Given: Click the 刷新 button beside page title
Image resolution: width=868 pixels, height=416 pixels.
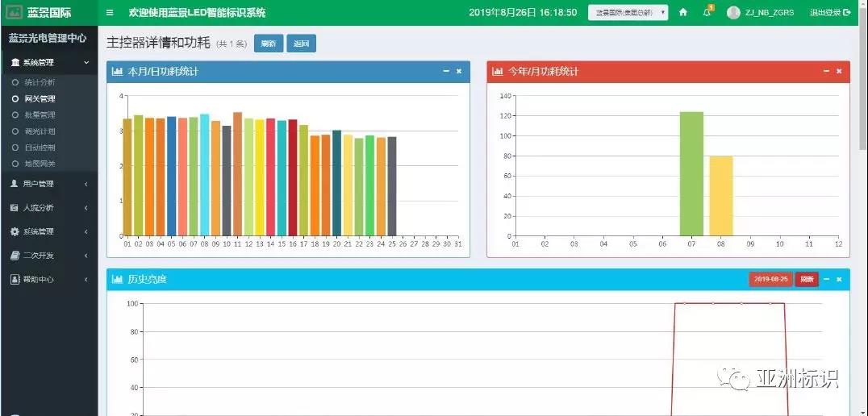Looking at the screenshot, I should click(x=268, y=44).
